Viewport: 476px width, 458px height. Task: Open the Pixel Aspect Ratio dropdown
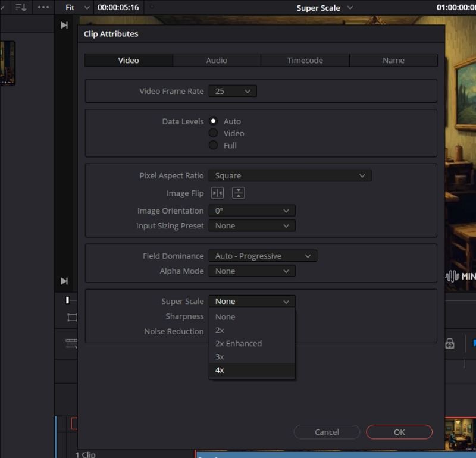290,175
